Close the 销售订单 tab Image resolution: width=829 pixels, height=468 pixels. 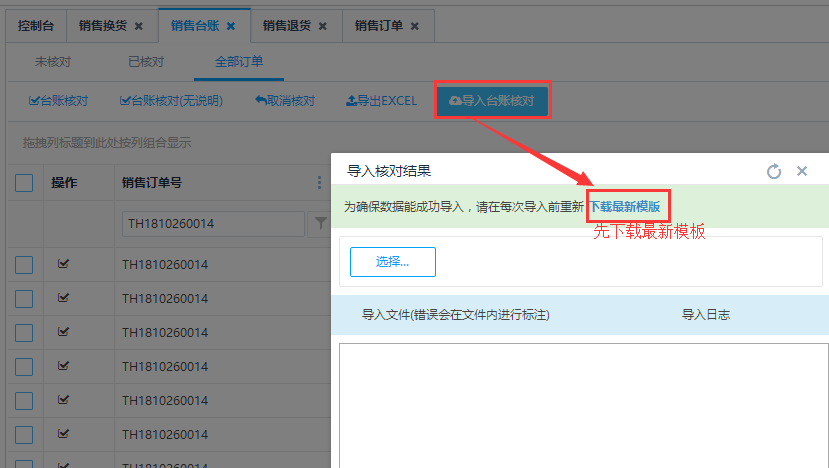click(x=414, y=26)
